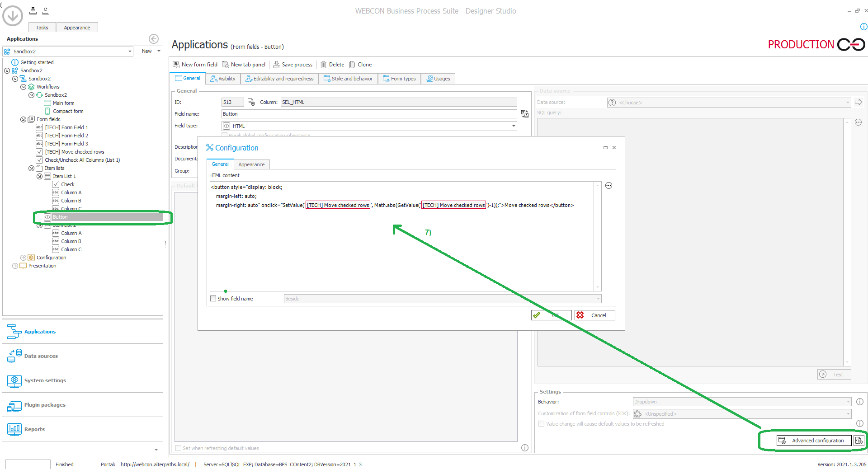Click the Field name input containing Button
Screen dimensions: 868x469
(x=369, y=114)
